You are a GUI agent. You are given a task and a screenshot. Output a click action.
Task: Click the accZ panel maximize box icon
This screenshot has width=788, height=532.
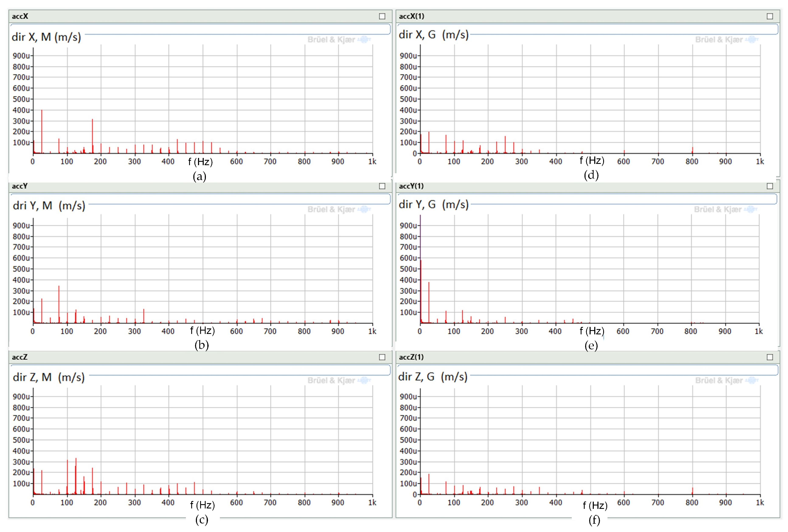click(x=382, y=357)
